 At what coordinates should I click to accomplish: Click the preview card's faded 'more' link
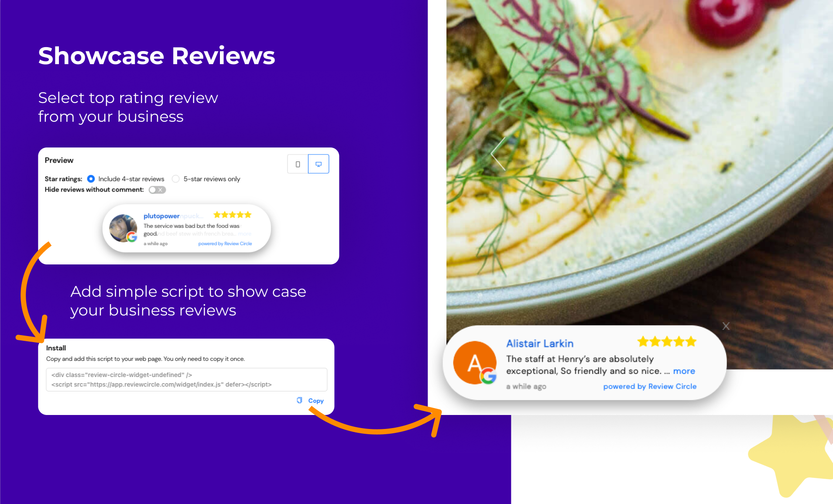(x=245, y=234)
